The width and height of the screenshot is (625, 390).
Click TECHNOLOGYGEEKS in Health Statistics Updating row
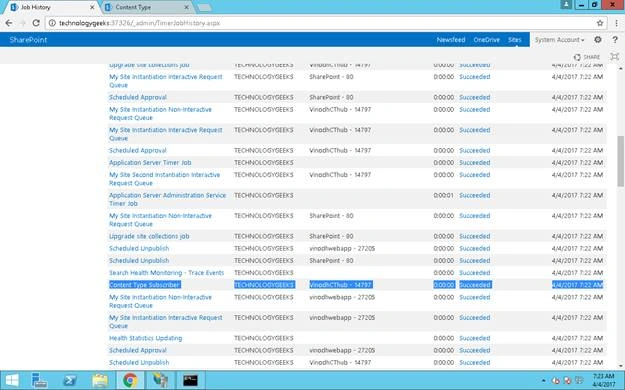pyautogui.click(x=264, y=338)
